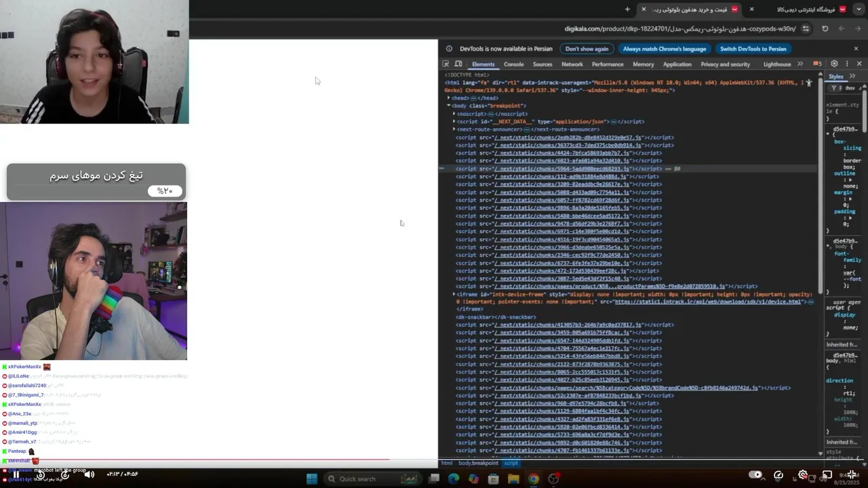Show more Styles sidebar tabs chevron
Viewport: 868px width, 488px height.
pos(852,77)
